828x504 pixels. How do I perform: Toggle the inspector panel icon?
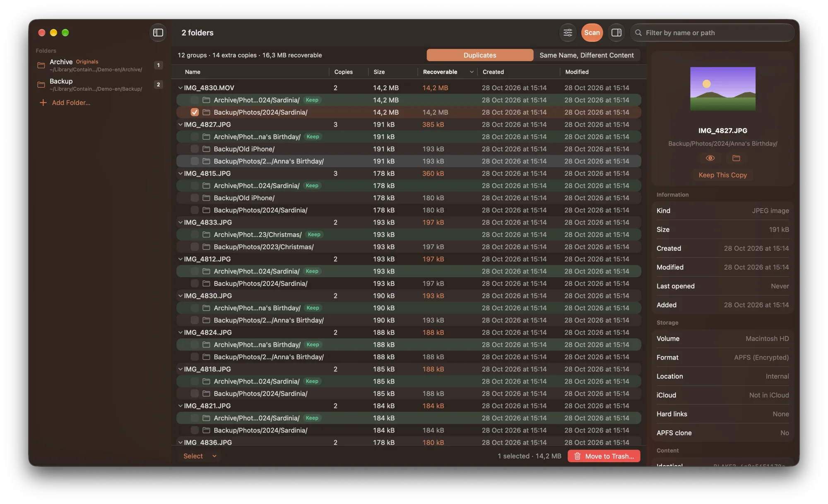[x=616, y=33]
